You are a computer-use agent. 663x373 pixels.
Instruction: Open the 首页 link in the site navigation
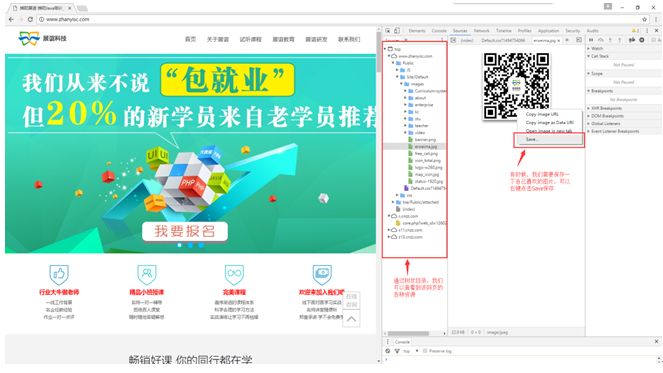pyautogui.click(x=190, y=39)
